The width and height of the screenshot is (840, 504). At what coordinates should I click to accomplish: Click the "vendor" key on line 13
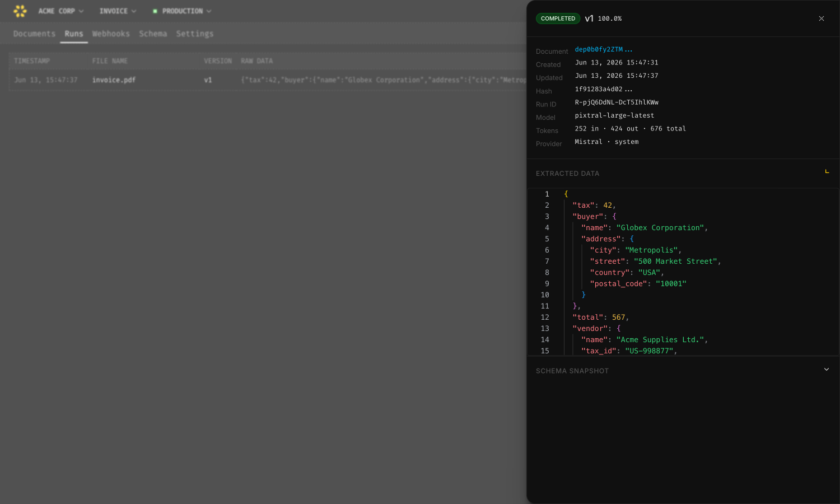point(590,329)
